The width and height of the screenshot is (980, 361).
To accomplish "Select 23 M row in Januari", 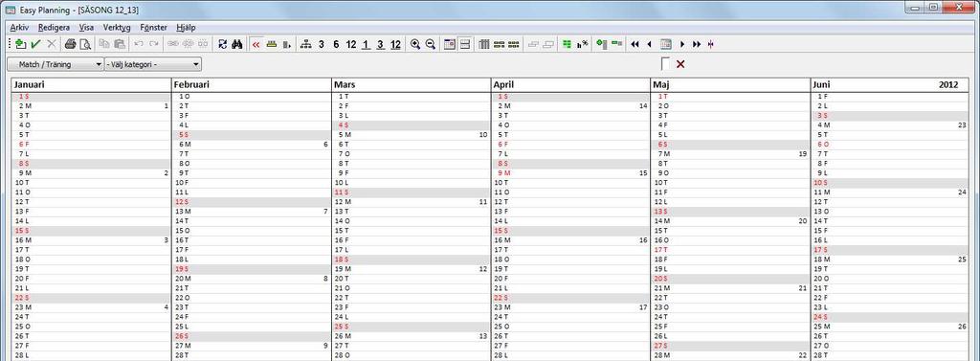I will [x=91, y=307].
